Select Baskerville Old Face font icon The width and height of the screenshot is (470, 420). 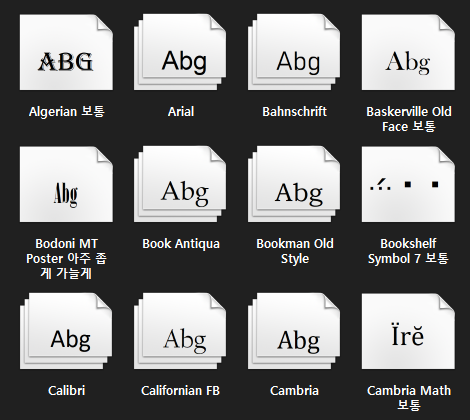[408, 52]
